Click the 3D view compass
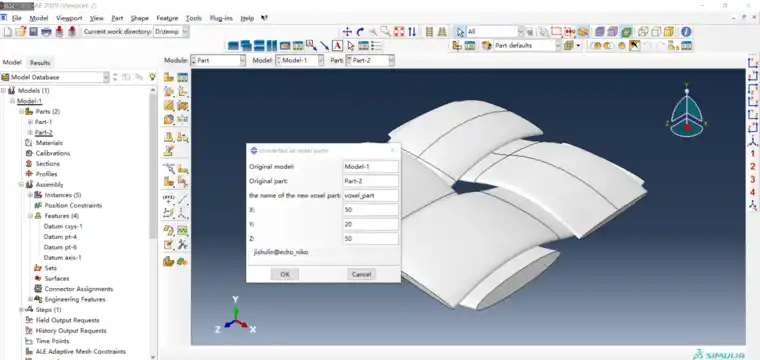This screenshot has height=360, width=760. [x=686, y=112]
